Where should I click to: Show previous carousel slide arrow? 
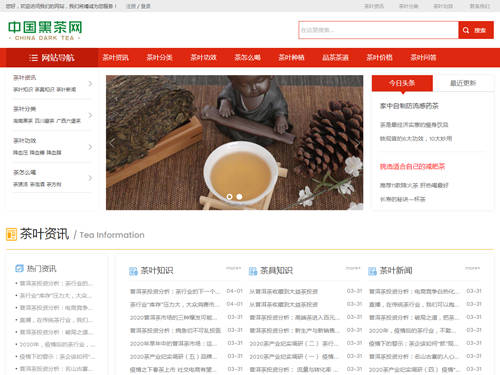click(x=112, y=143)
